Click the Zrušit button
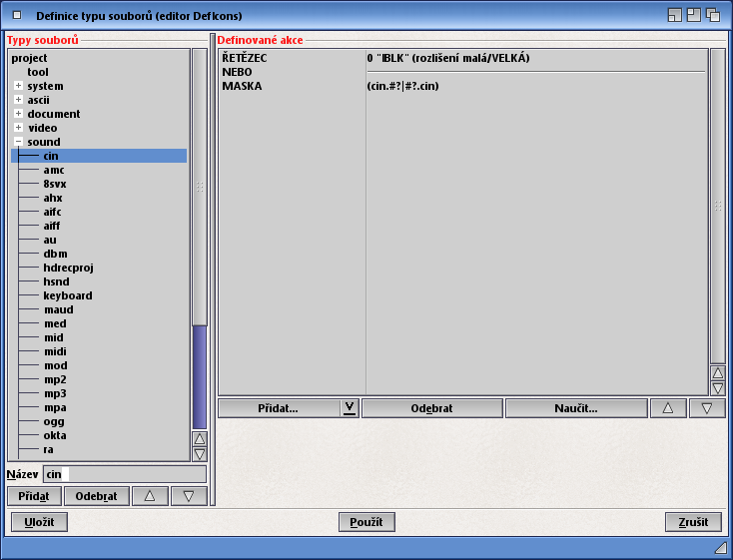 click(692, 522)
